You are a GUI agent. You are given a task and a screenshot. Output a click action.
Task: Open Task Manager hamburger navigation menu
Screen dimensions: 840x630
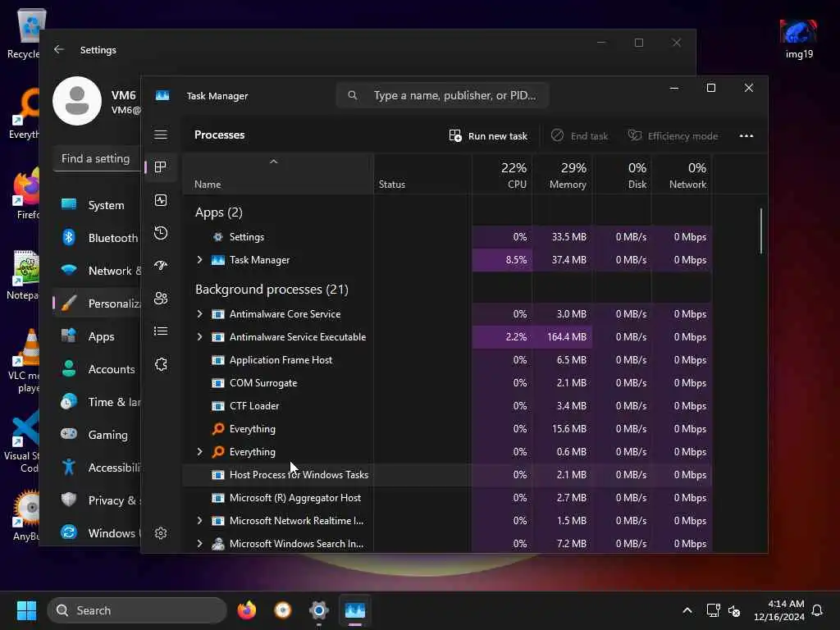click(161, 135)
